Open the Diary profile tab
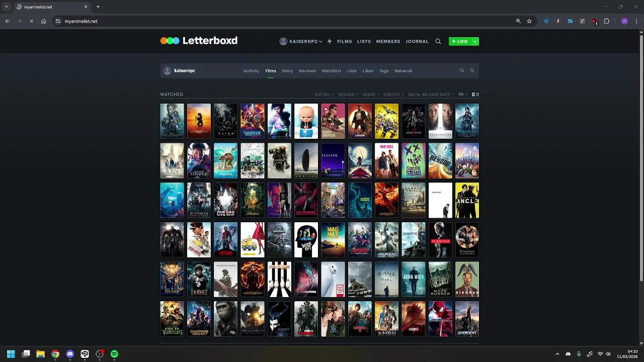644x362 pixels. [287, 71]
